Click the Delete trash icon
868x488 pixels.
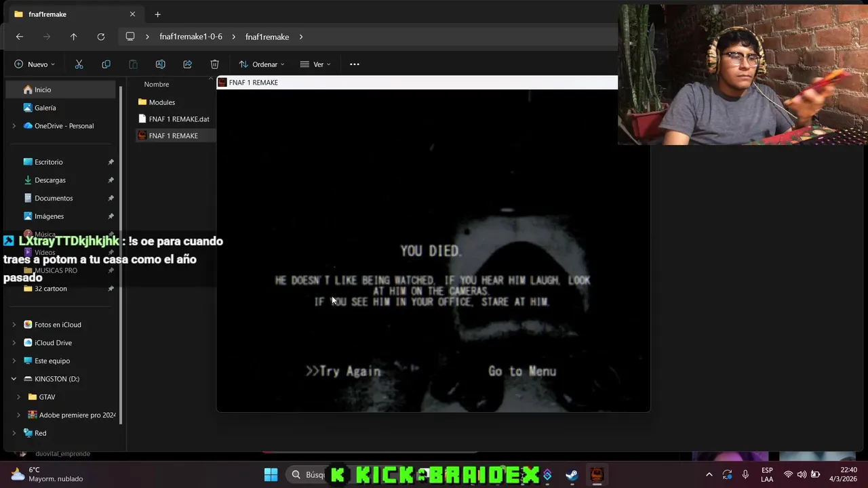pyautogui.click(x=214, y=64)
